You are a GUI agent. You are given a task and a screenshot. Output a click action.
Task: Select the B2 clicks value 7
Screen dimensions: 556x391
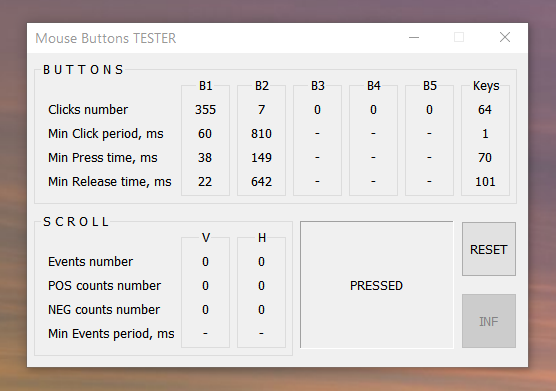click(x=261, y=110)
